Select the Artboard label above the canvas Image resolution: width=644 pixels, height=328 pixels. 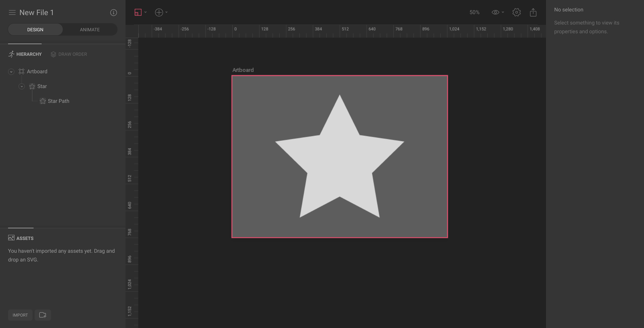click(x=243, y=70)
